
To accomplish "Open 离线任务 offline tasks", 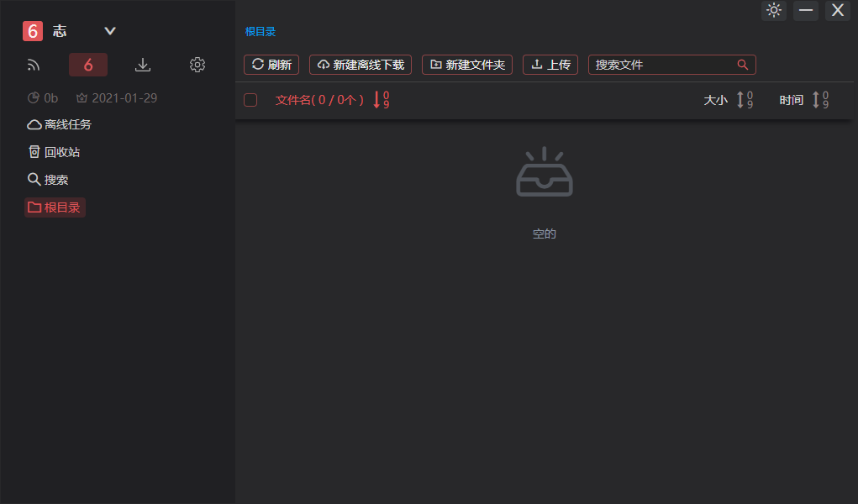I will (x=60, y=124).
